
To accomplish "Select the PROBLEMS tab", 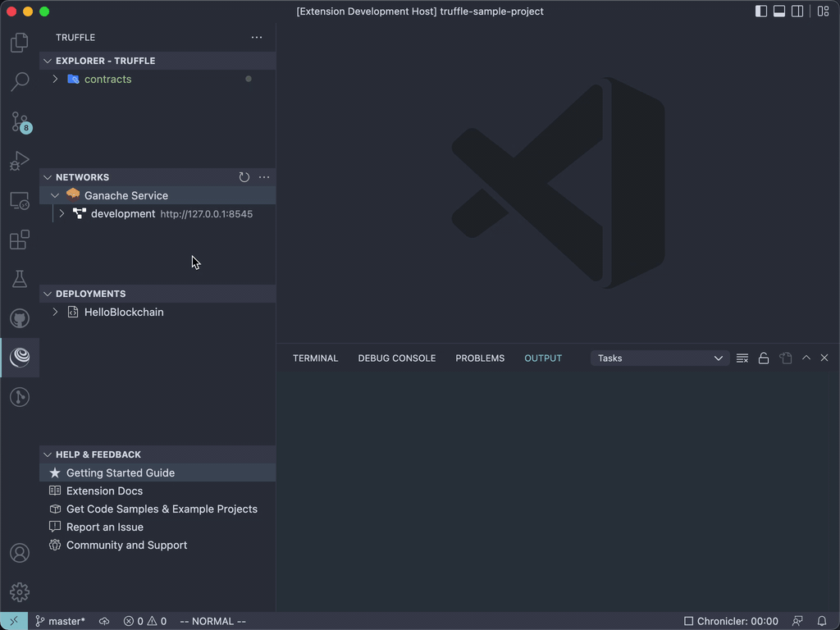I will 480,358.
